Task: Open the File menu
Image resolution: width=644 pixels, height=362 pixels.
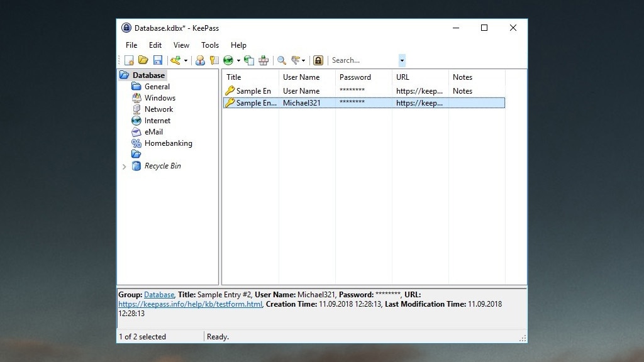Action: pos(131,45)
